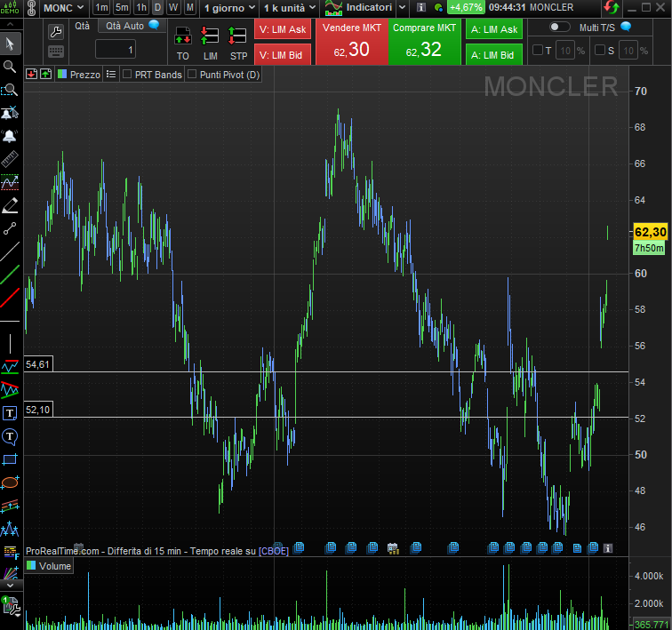Enable the PRT Bands checkbox

(127, 75)
